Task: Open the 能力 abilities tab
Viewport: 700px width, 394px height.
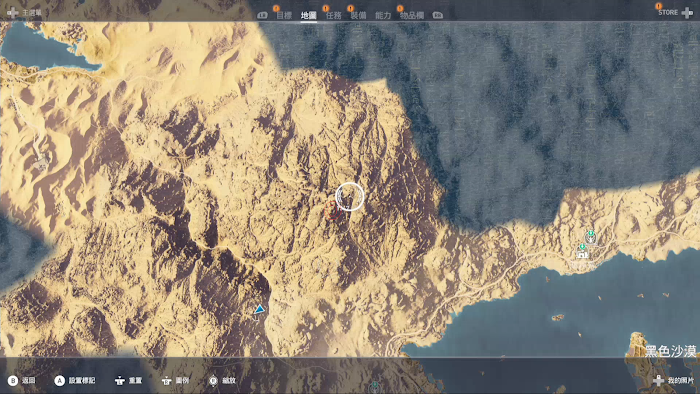Action: [383, 15]
